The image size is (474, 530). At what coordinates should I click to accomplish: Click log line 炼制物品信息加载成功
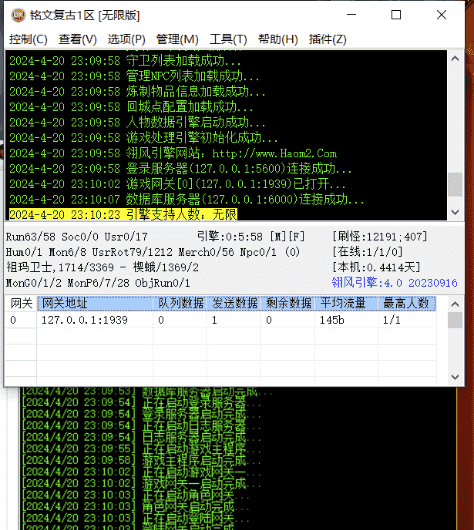click(x=137, y=92)
